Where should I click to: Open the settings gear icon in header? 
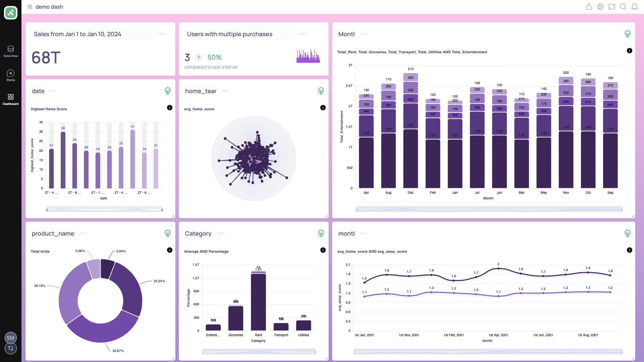click(600, 7)
